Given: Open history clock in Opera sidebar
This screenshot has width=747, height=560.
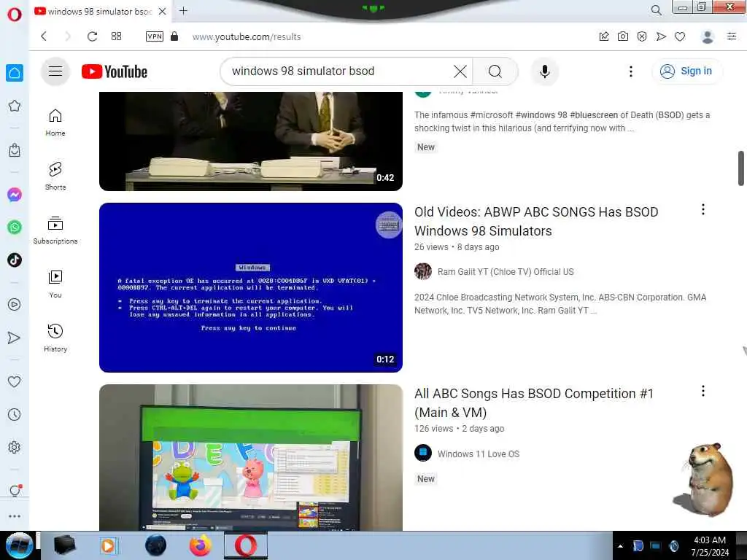Looking at the screenshot, I should (15, 414).
